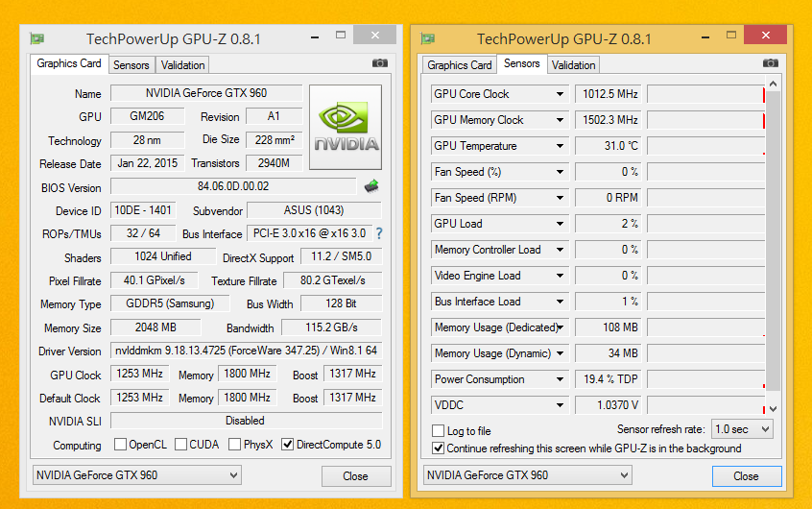Open the Power Consumption sensor dropdown
The image size is (812, 509).
click(560, 379)
